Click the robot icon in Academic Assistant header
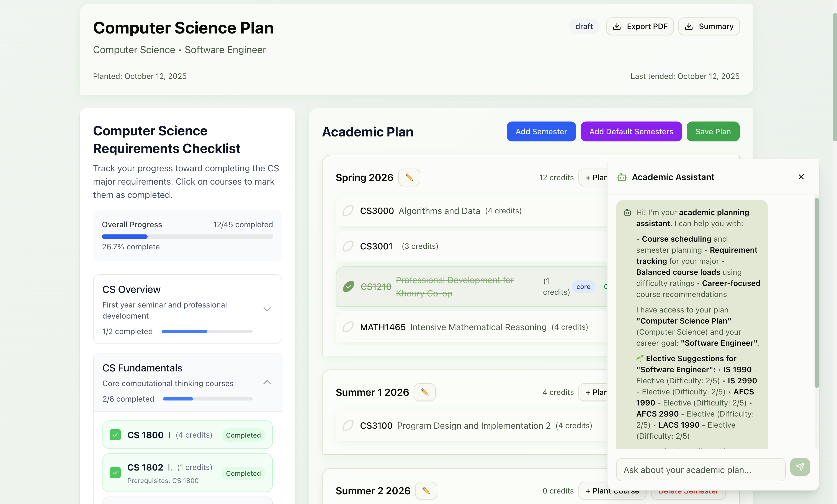 pos(622,177)
